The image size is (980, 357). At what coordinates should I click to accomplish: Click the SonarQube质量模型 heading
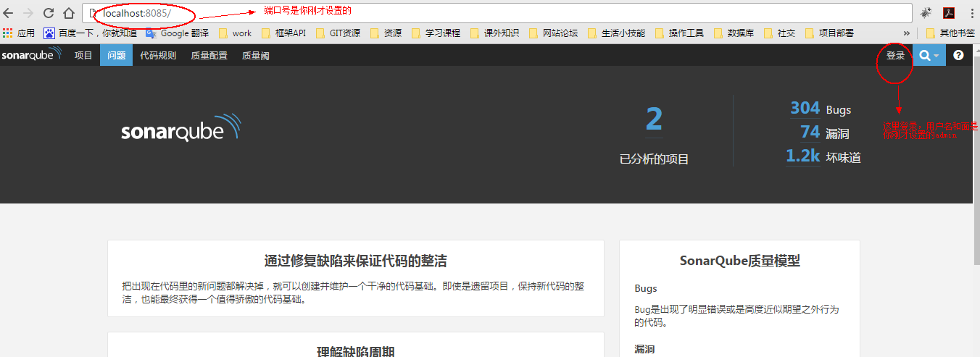coord(739,261)
